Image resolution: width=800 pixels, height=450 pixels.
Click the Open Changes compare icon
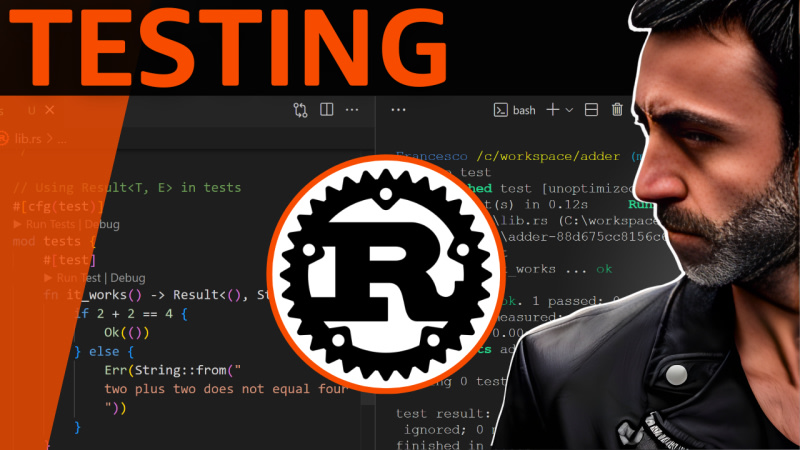[300, 110]
